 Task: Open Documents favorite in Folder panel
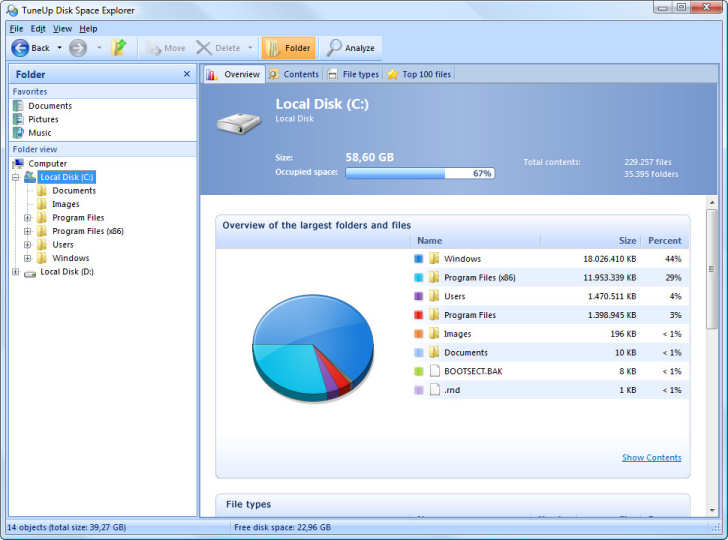50,106
